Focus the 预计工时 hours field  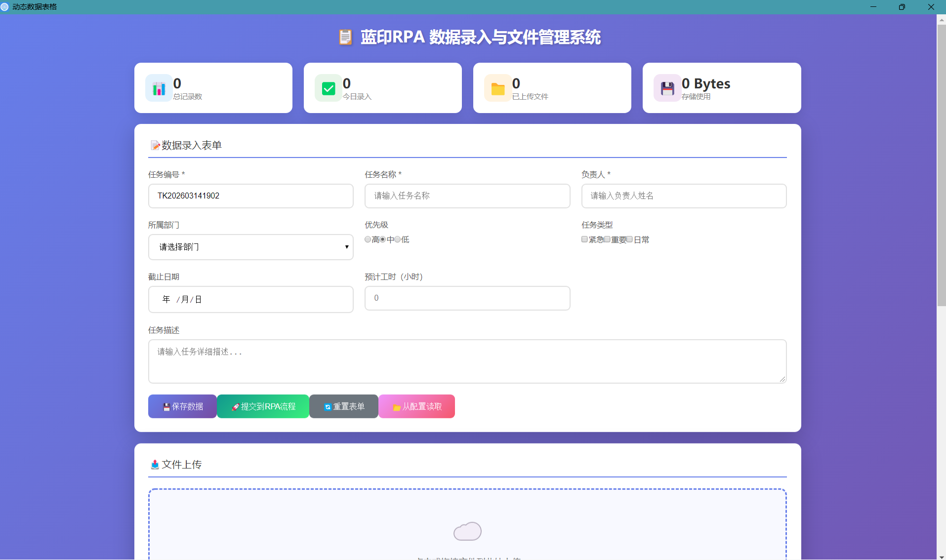point(467,298)
